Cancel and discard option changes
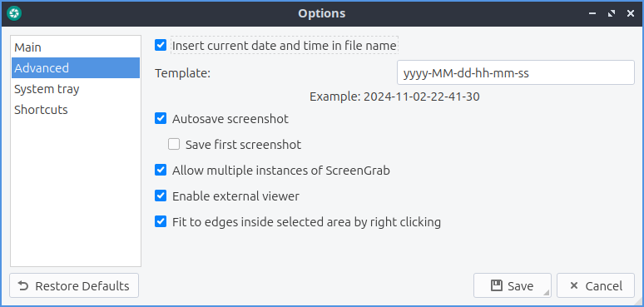The height and width of the screenshot is (307, 644). pos(596,285)
